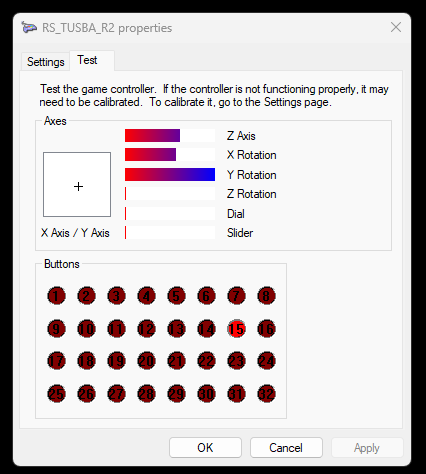This screenshot has width=426, height=474.
Task: Click button indicator 13
Action: 176,329
